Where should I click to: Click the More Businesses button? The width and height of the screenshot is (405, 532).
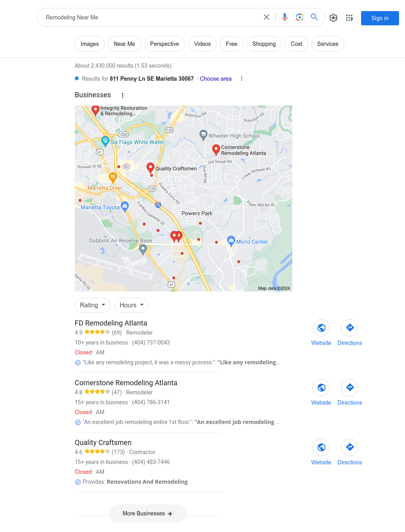(x=148, y=513)
